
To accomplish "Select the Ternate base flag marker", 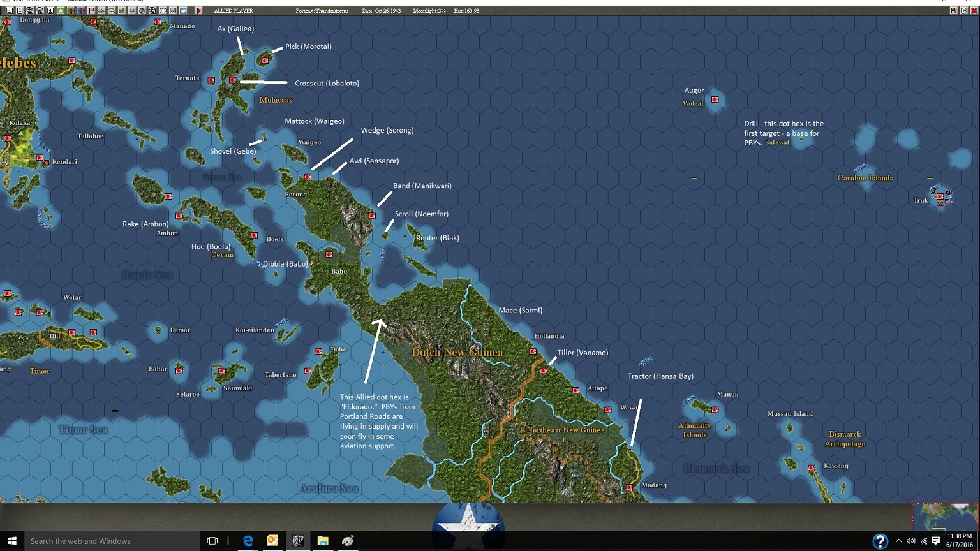I will 211,80.
